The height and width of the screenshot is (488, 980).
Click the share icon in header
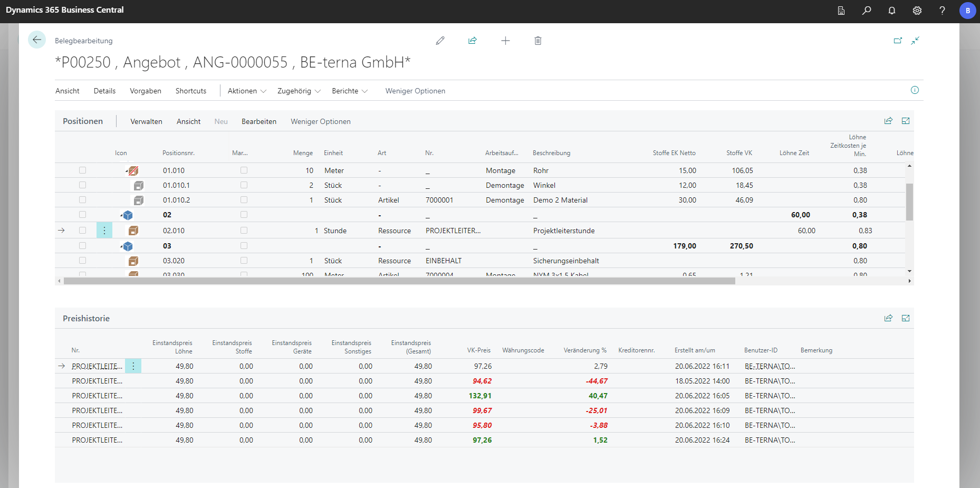tap(473, 41)
